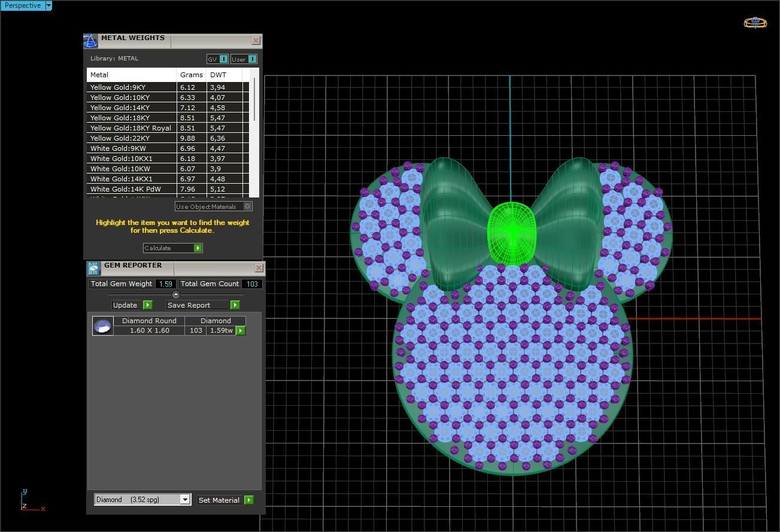The image size is (780, 532).
Task: Click the metal list vertical scrollbar
Action: [256, 99]
